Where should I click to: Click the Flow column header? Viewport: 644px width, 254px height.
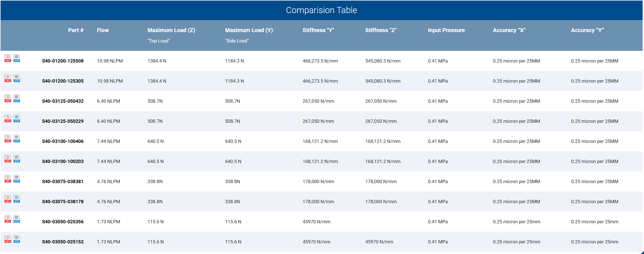103,30
